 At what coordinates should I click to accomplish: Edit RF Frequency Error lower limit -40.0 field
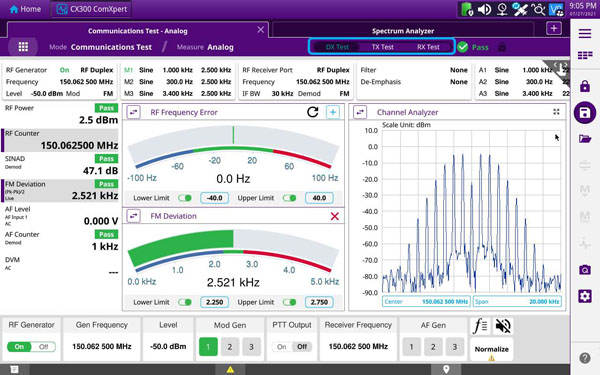tap(214, 198)
